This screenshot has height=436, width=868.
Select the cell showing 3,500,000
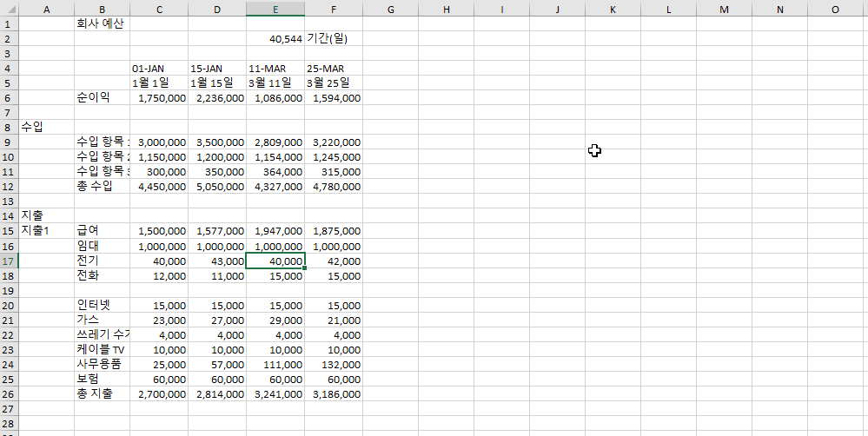pyautogui.click(x=217, y=142)
